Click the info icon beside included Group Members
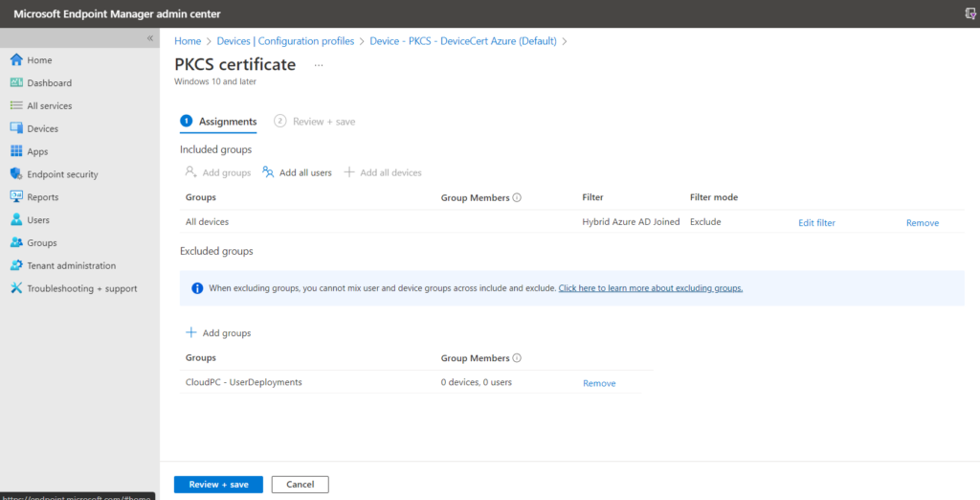The image size is (980, 500). click(517, 197)
